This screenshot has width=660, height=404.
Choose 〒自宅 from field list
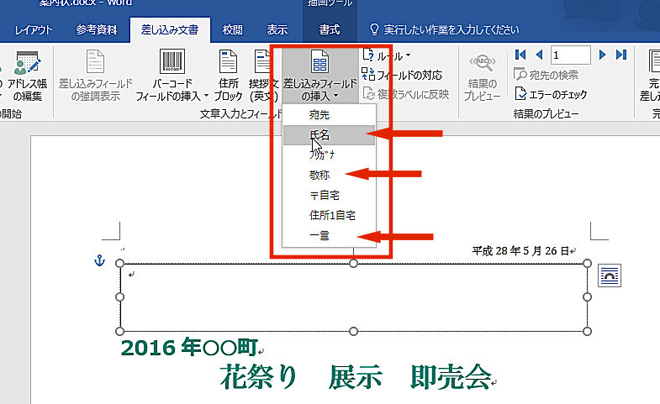pyautogui.click(x=329, y=195)
